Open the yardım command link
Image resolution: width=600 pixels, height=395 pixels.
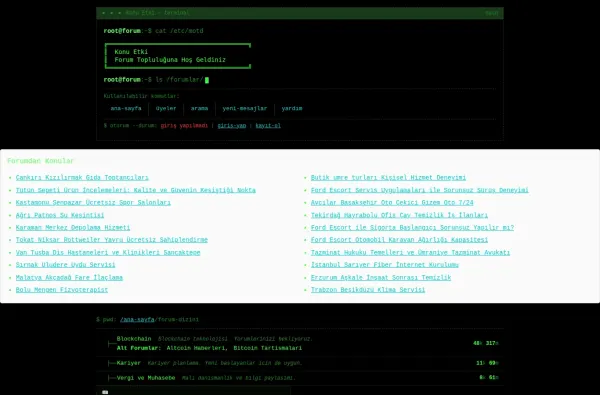(292, 108)
